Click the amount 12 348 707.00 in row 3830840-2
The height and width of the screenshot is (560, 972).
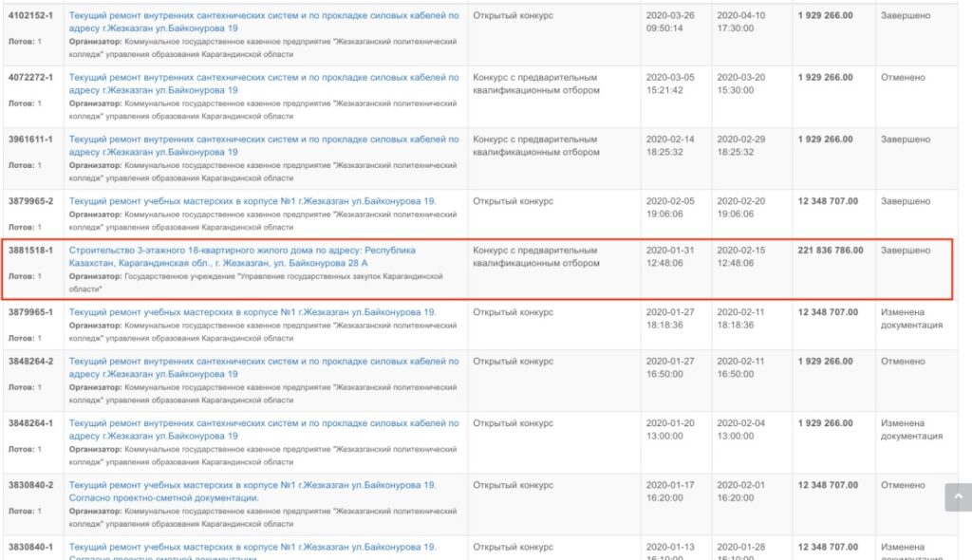(828, 485)
